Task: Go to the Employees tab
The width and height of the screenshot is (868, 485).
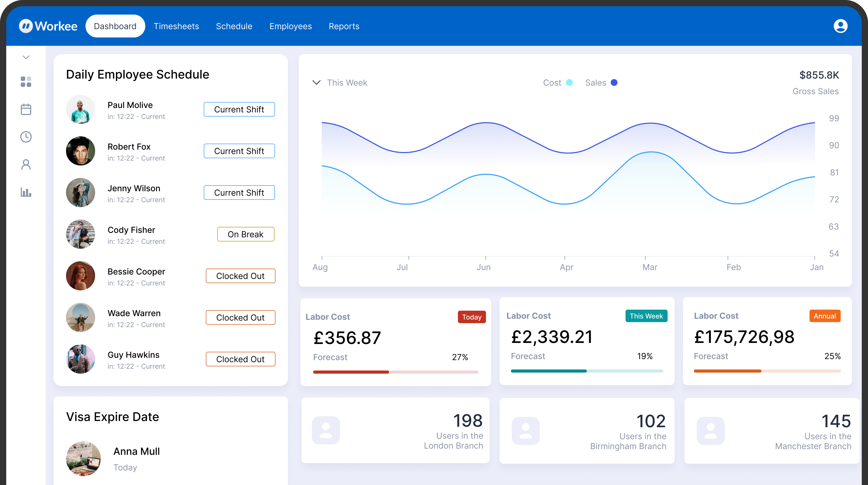Action: coord(291,26)
